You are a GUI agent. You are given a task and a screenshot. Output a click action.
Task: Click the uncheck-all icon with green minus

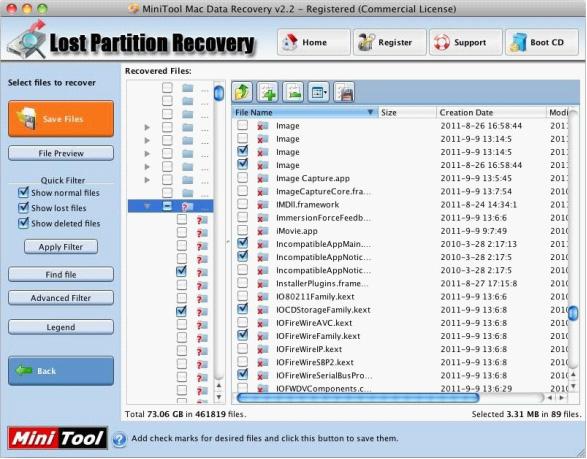(293, 92)
